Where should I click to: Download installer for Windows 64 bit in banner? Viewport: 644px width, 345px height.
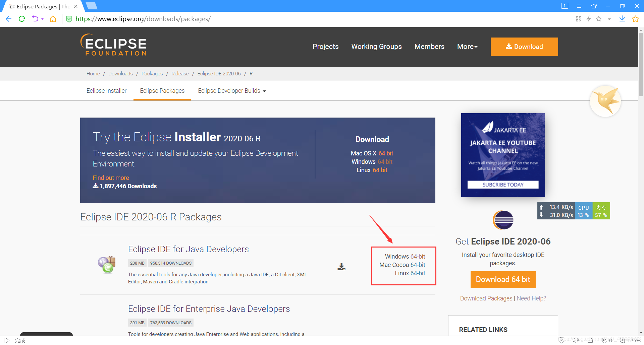tap(385, 162)
